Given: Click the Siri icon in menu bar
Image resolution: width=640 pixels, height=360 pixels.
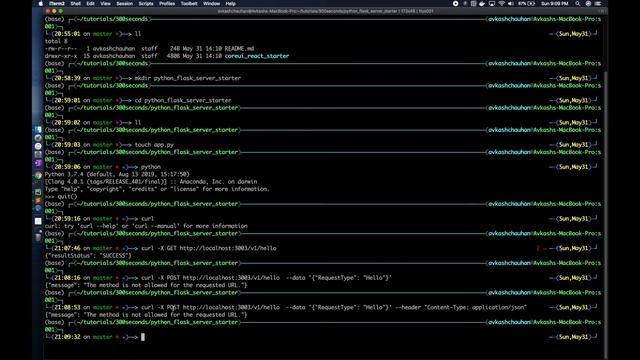Looking at the screenshot, I should pos(588,4).
